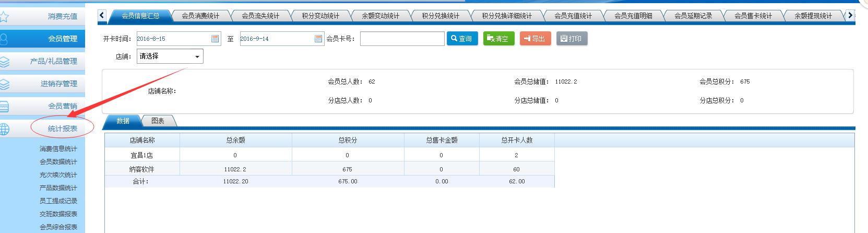
Task: Open 会员管理 in sidebar
Action: click(x=62, y=39)
